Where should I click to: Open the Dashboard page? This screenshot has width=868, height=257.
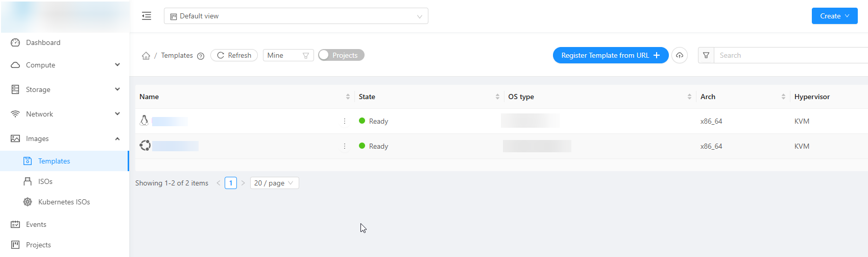click(43, 42)
